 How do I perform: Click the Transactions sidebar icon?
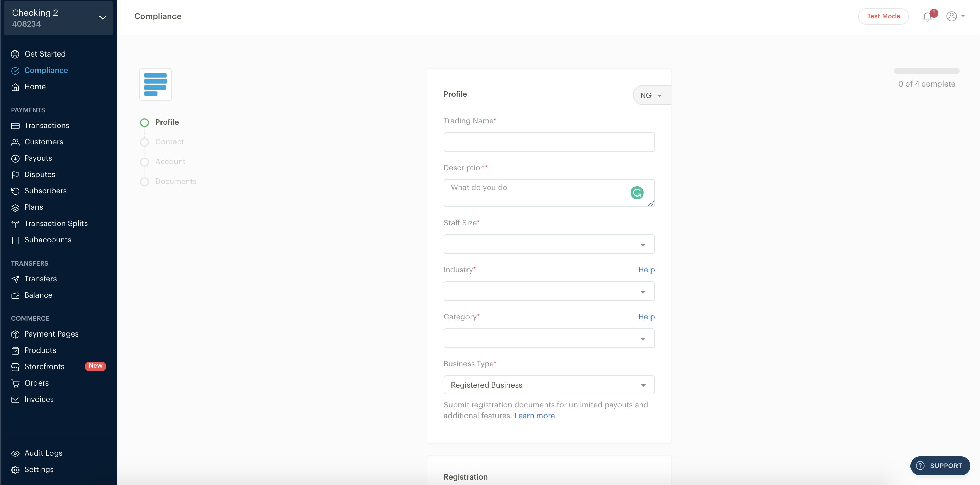[x=15, y=126]
